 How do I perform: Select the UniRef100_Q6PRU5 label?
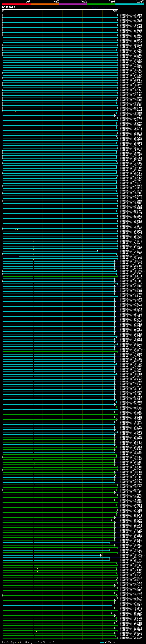click(x=131, y=77)
